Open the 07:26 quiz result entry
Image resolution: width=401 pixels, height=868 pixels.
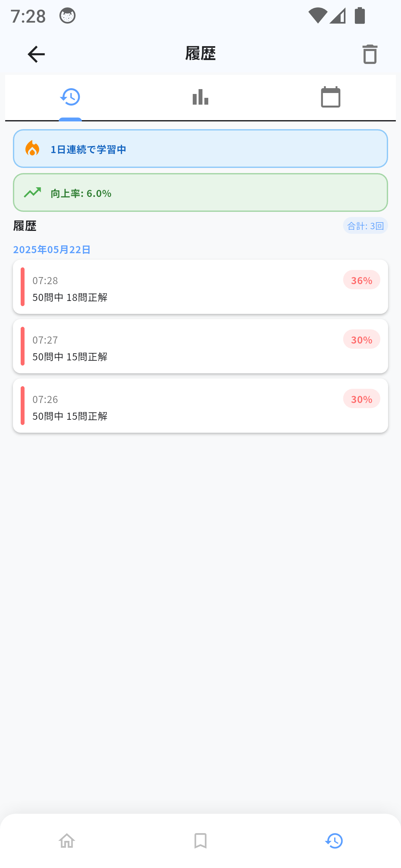[x=200, y=405]
